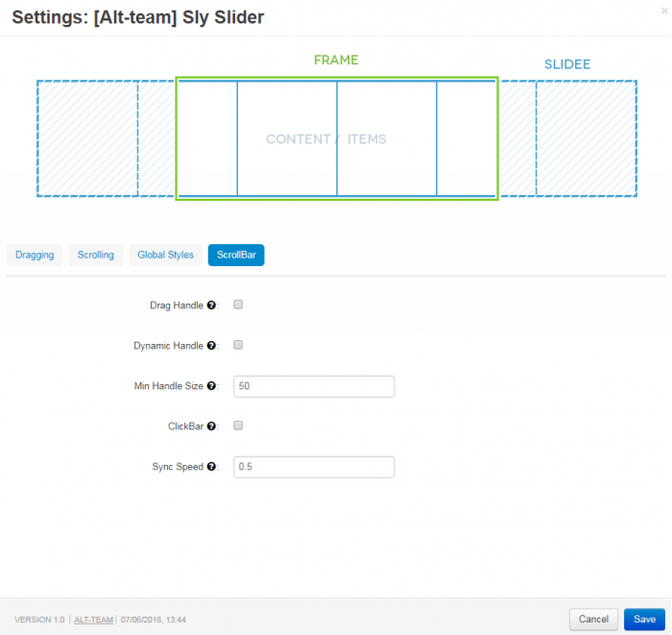This screenshot has height=635, width=672.
Task: Click the Min Handle Size input field
Action: coord(314,386)
